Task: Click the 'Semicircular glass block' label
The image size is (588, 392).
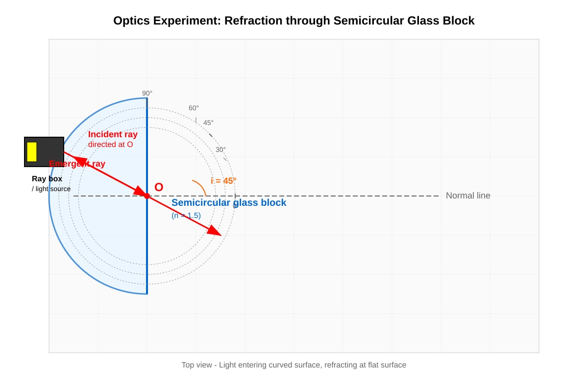Action: [229, 202]
